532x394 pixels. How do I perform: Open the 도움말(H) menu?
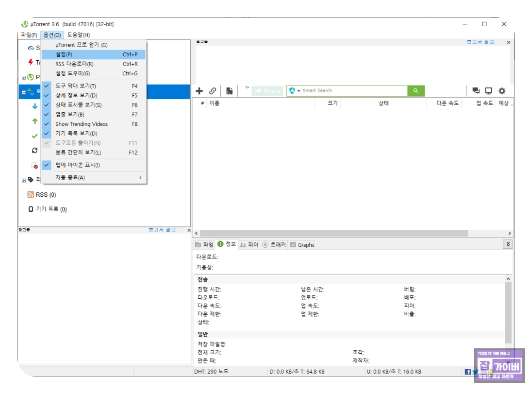coord(78,35)
